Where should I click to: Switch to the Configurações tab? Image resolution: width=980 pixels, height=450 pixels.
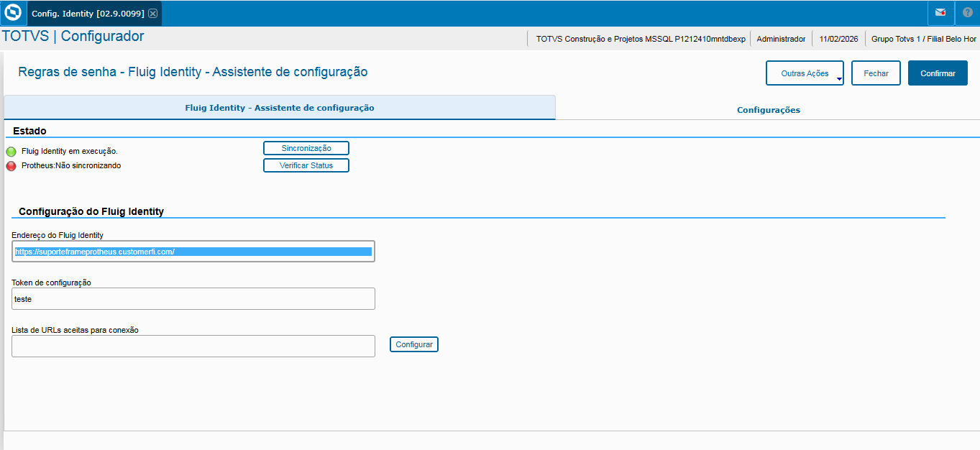point(768,110)
